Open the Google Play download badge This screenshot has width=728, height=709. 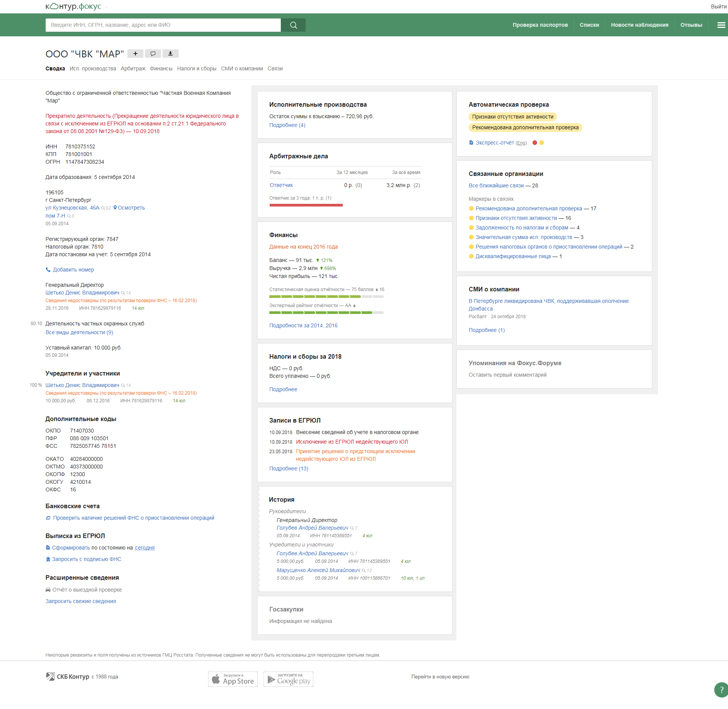click(x=288, y=679)
